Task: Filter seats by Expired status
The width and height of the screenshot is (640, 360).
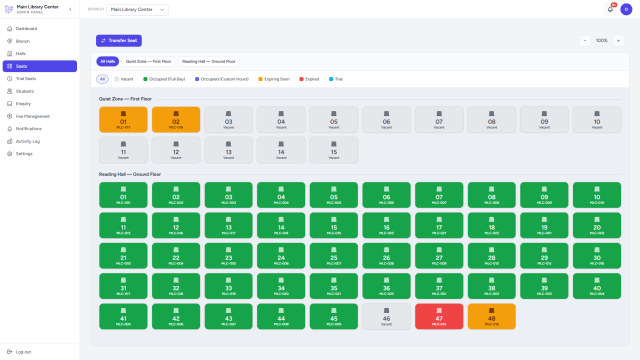Action: pyautogui.click(x=309, y=79)
